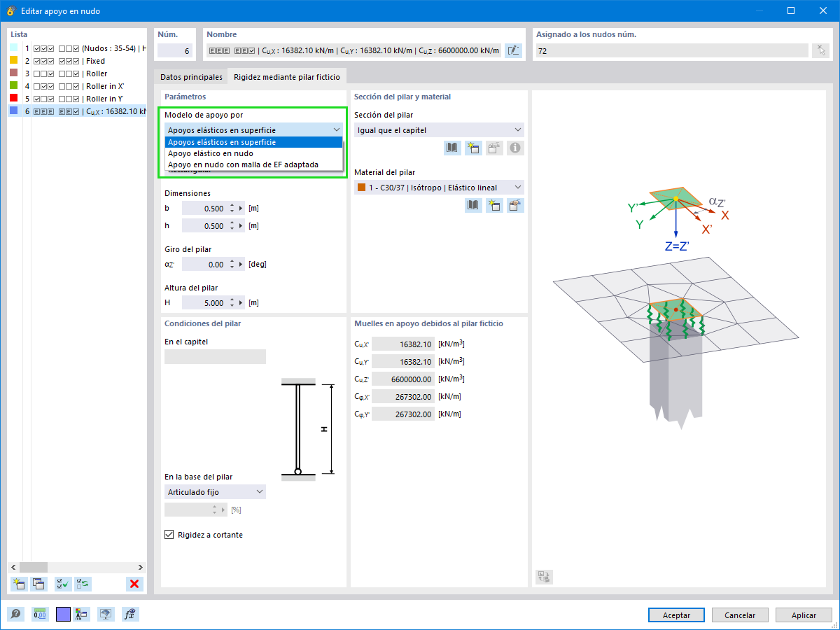Toggle first checkbox in row 3 Roller
Image resolution: width=840 pixels, height=630 pixels.
click(x=36, y=74)
